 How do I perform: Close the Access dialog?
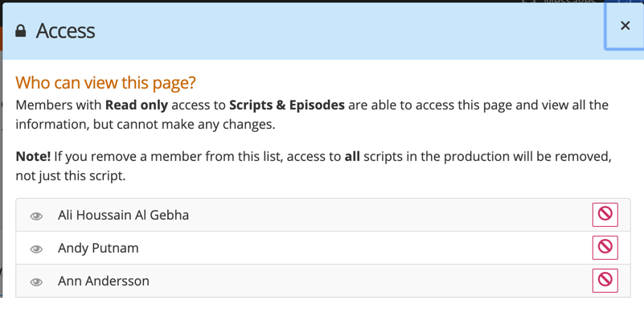(x=625, y=26)
